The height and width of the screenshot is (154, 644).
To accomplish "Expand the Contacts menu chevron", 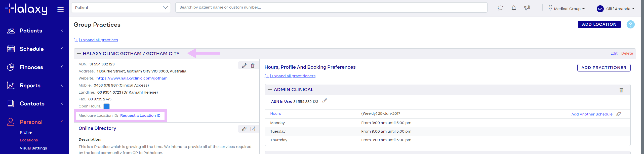I will (x=62, y=103).
